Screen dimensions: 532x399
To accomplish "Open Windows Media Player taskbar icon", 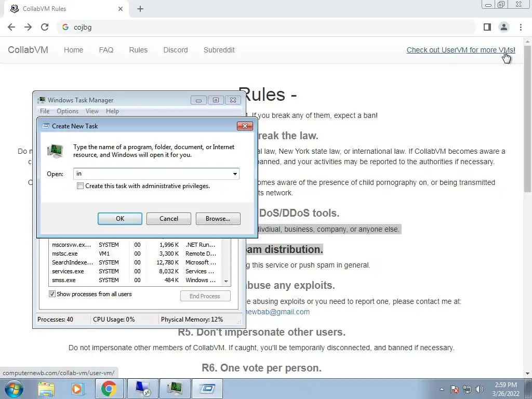I will click(x=77, y=389).
